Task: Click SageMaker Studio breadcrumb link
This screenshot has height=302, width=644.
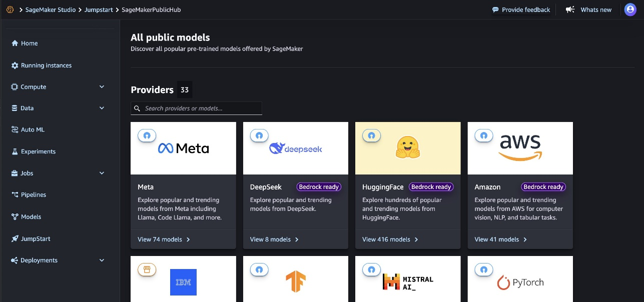Action: tap(51, 9)
